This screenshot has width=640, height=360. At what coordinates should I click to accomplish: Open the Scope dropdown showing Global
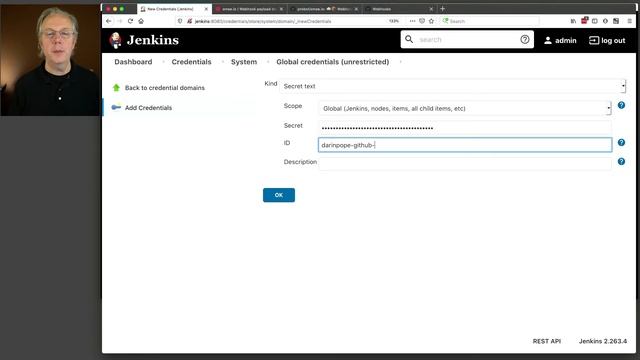point(464,108)
